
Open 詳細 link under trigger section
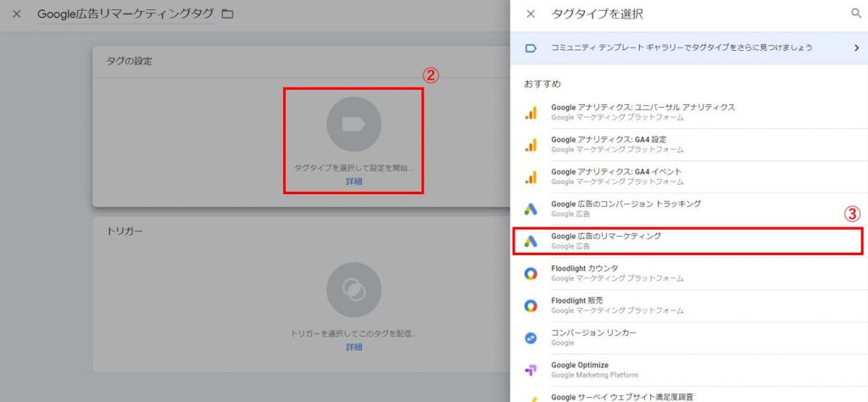click(x=353, y=347)
